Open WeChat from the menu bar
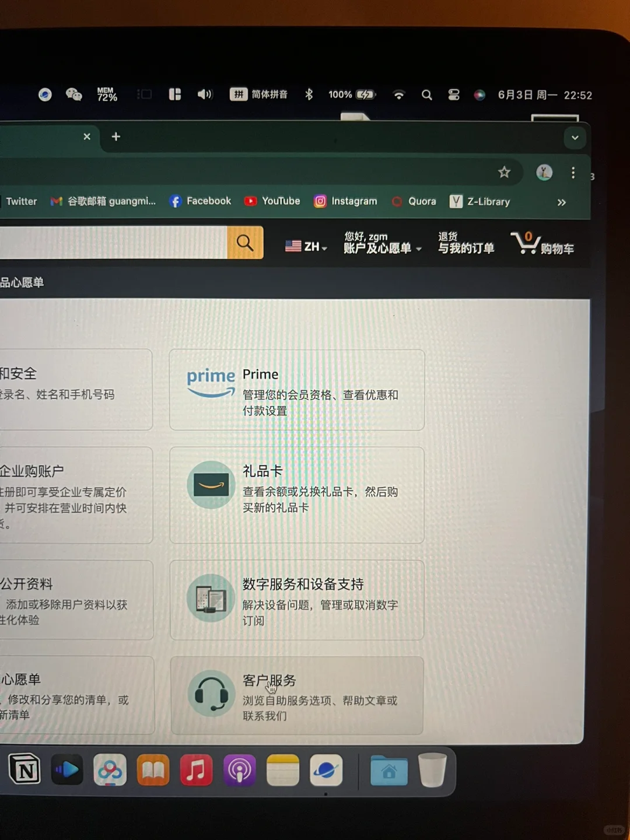The width and height of the screenshot is (630, 840). pyautogui.click(x=74, y=94)
